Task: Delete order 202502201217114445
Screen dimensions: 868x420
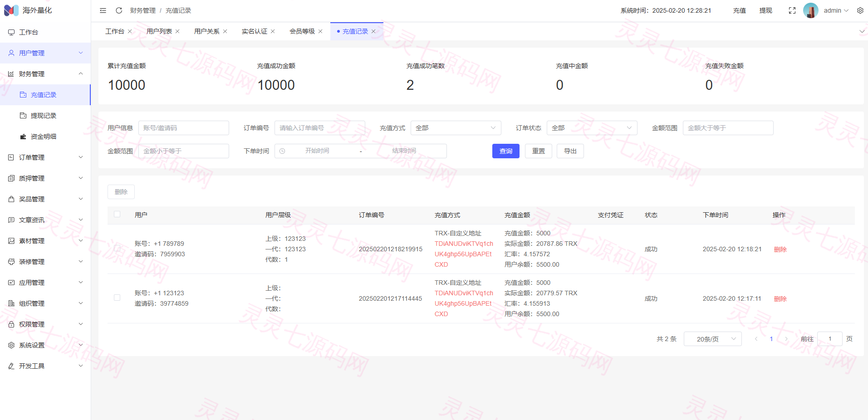Action: 780,299
